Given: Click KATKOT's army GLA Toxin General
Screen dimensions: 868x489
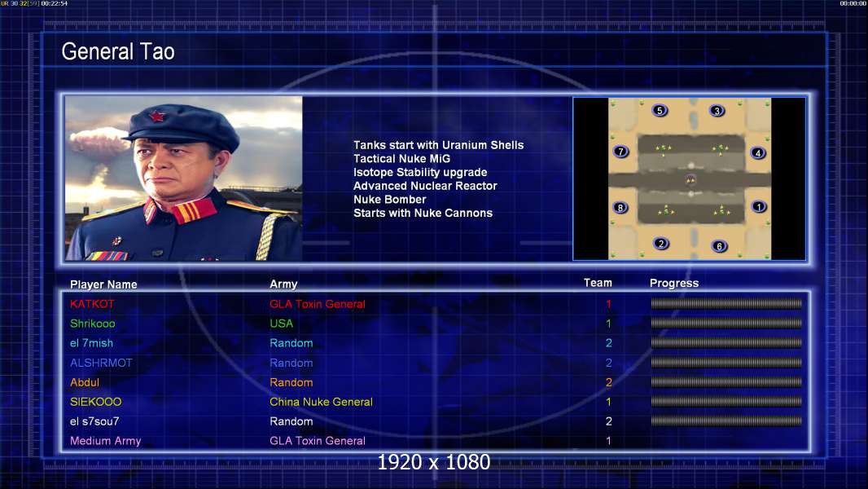Looking at the screenshot, I should coord(318,303).
